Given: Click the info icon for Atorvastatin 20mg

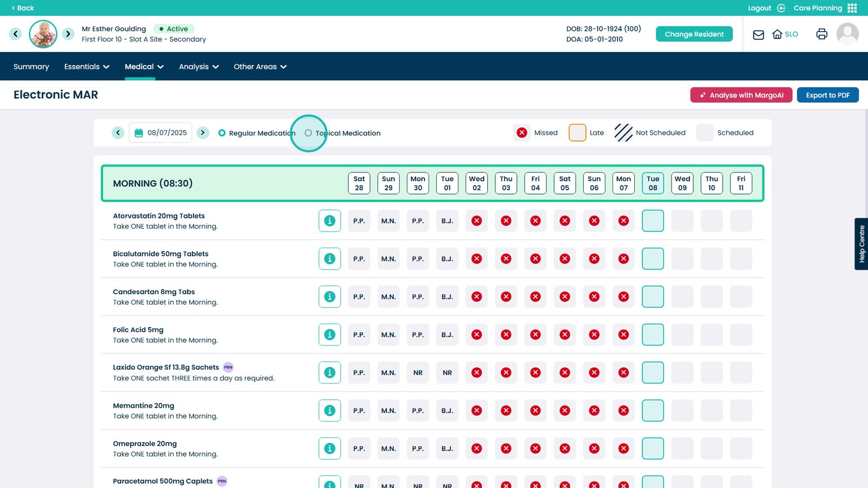Looking at the screenshot, I should click(329, 221).
